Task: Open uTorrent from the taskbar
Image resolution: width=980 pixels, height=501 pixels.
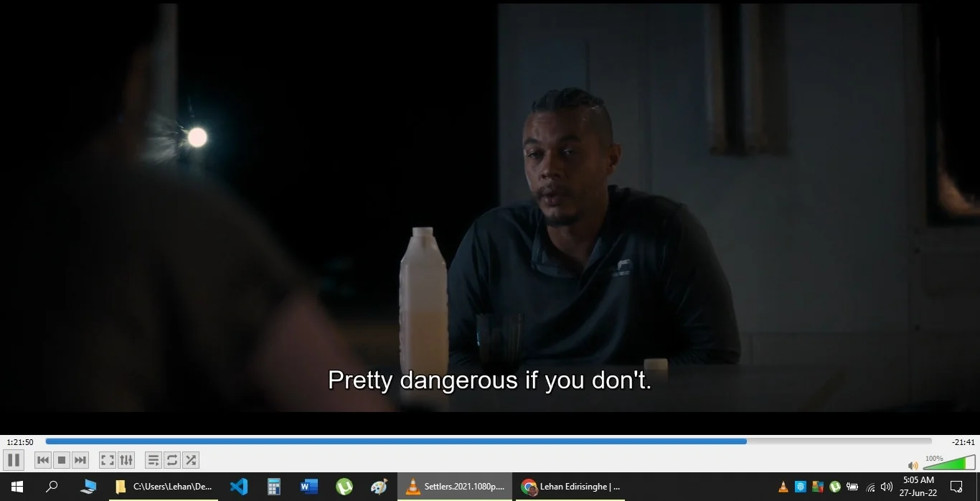Action: [x=344, y=487]
